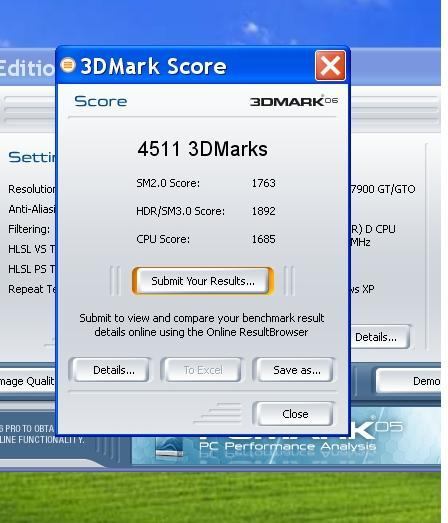Click the Score heading in the dialog

point(101,101)
